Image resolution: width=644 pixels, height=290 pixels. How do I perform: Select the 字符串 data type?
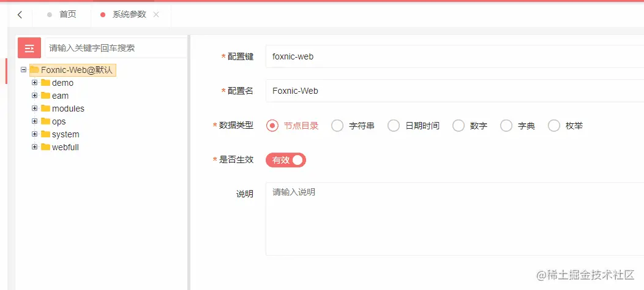(x=337, y=126)
